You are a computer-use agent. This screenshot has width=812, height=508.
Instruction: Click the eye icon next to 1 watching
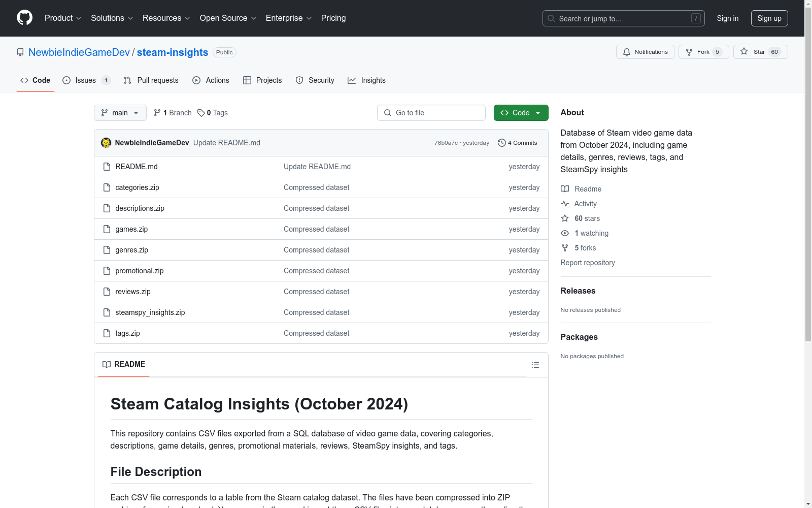click(x=565, y=233)
